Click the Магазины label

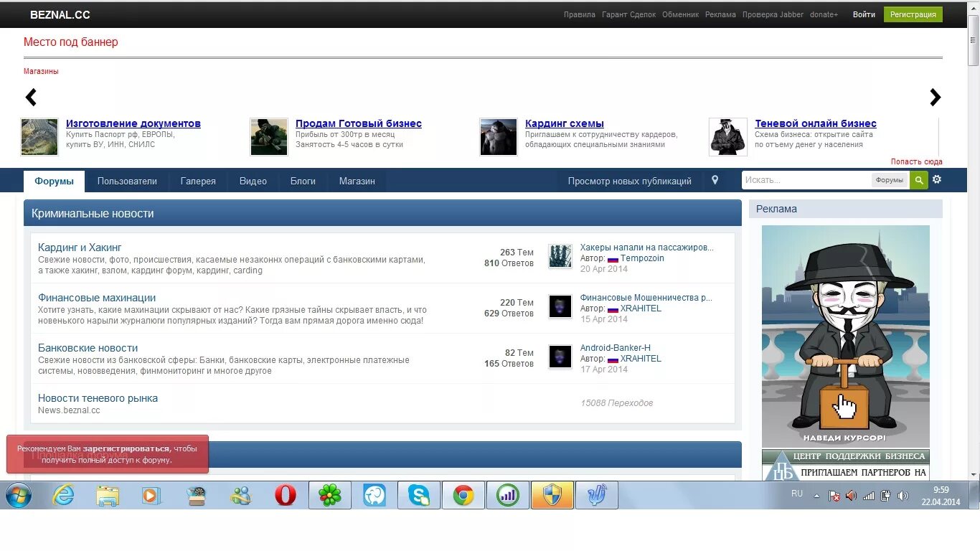click(x=41, y=71)
